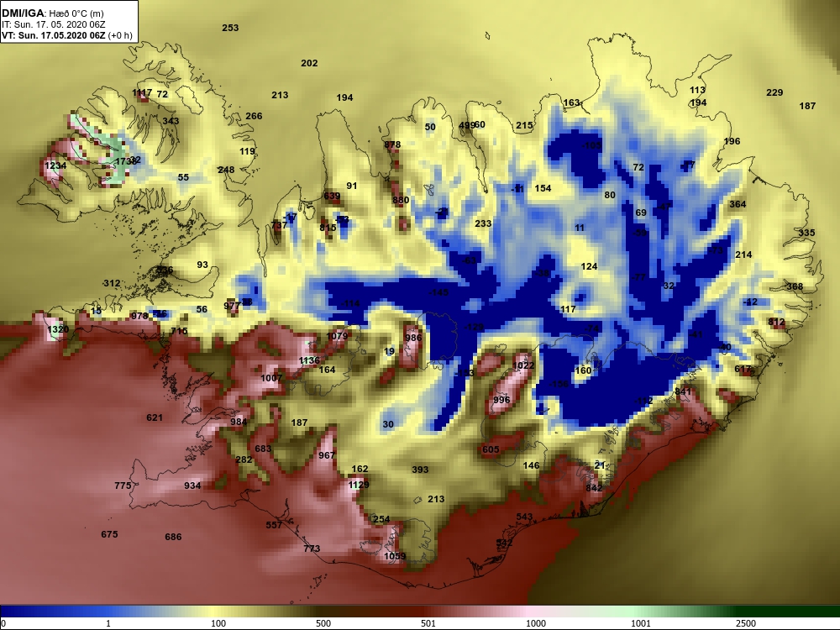
Task: Select the map value 253 north of Westfjords
Action: 230,28
